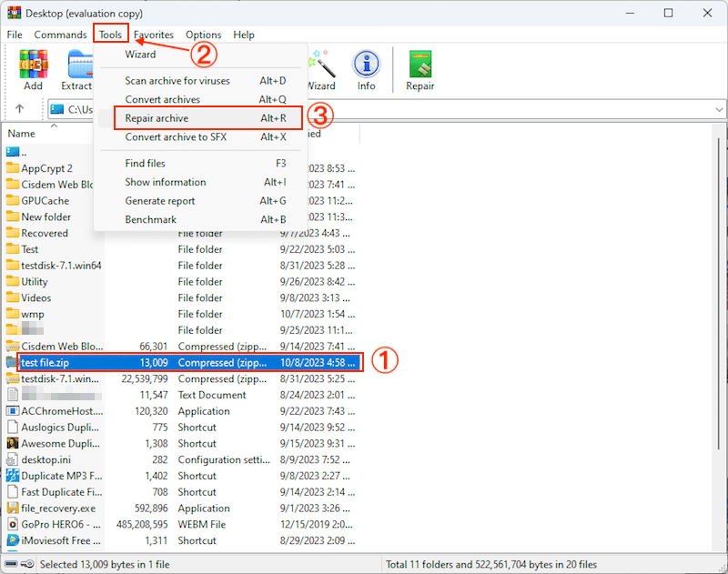Open the Commands menu

click(60, 35)
